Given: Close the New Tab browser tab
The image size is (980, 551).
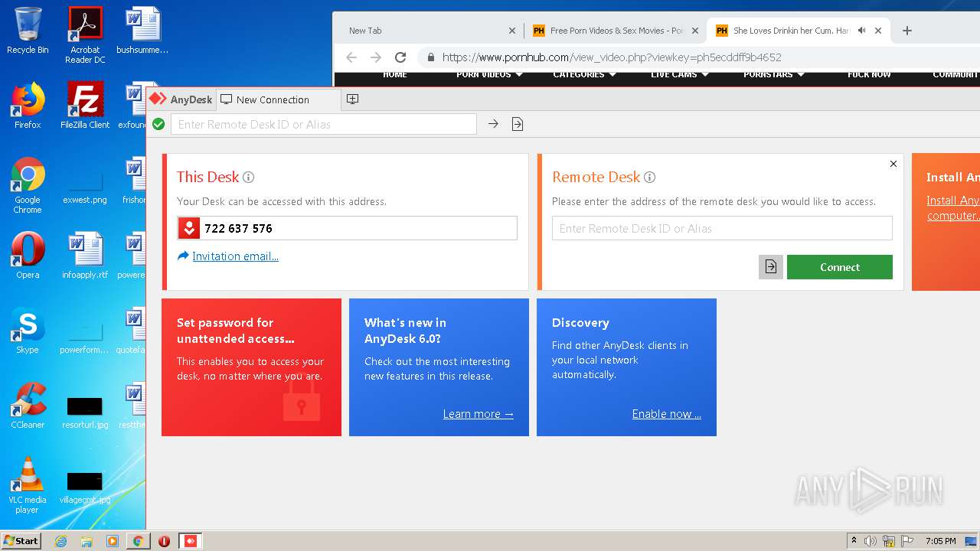Looking at the screenshot, I should 512,31.
